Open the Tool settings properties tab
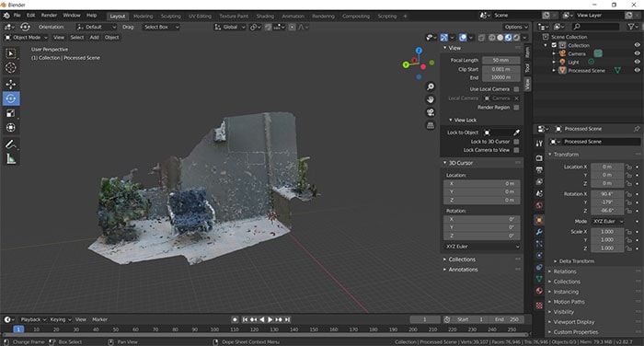 539,143
